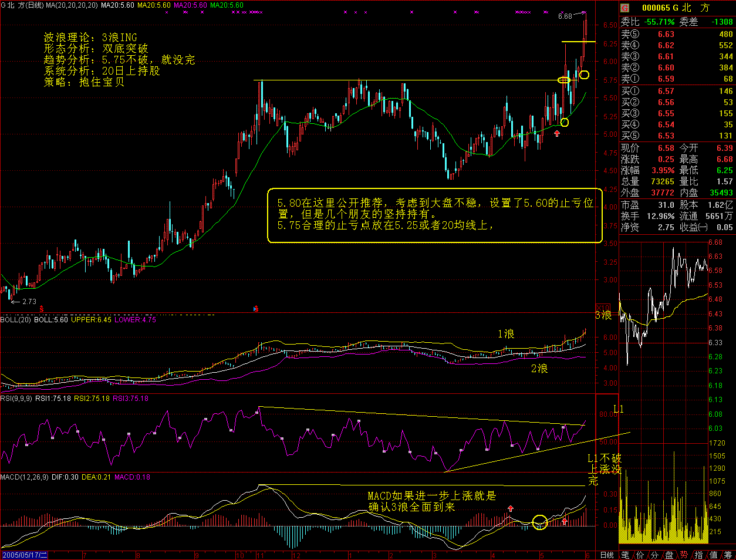Click the 涨幅 3.95% value
This screenshot has width=736, height=560.
pyautogui.click(x=663, y=170)
